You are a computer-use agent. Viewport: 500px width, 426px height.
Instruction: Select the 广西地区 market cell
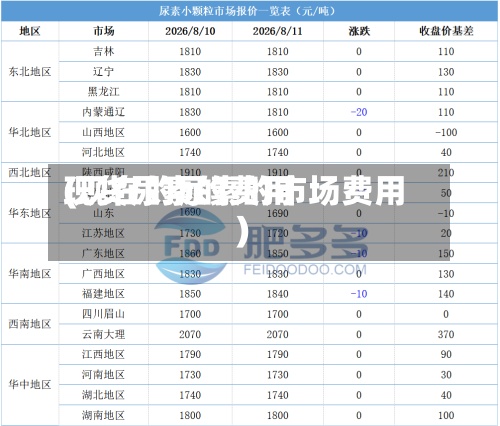coord(104,274)
